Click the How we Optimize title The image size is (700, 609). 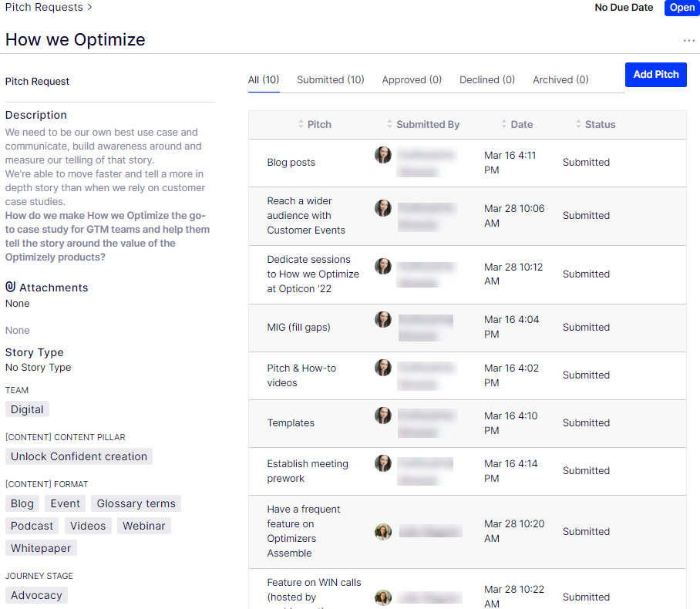tap(75, 40)
